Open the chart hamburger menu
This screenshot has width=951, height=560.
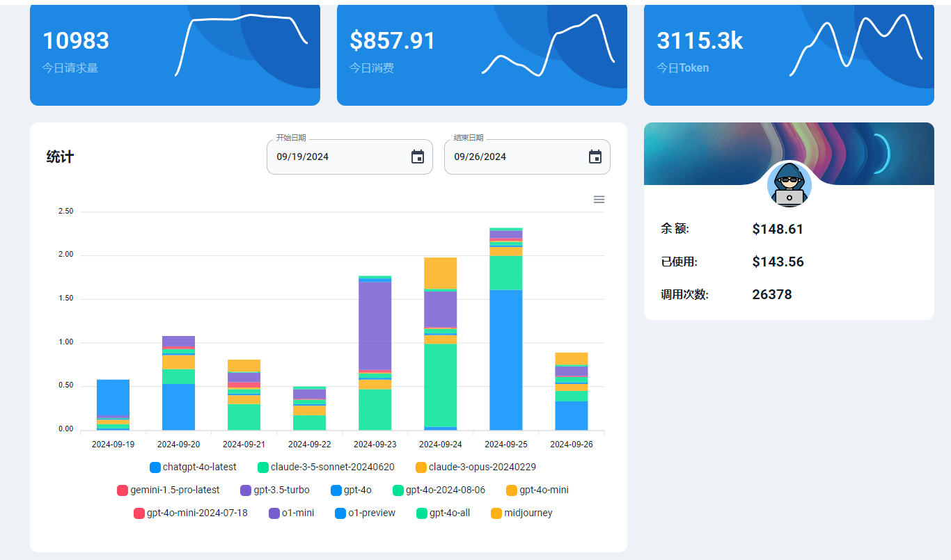click(x=599, y=200)
